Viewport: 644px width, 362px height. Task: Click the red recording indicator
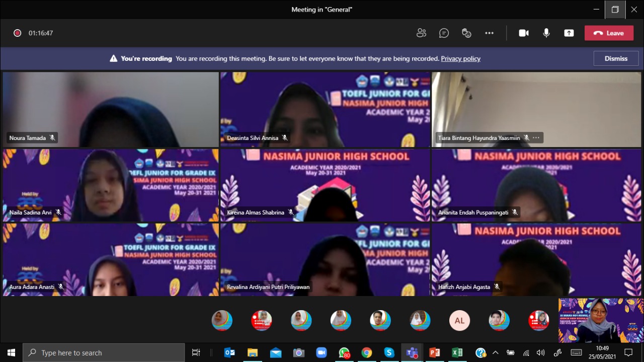pyautogui.click(x=17, y=33)
